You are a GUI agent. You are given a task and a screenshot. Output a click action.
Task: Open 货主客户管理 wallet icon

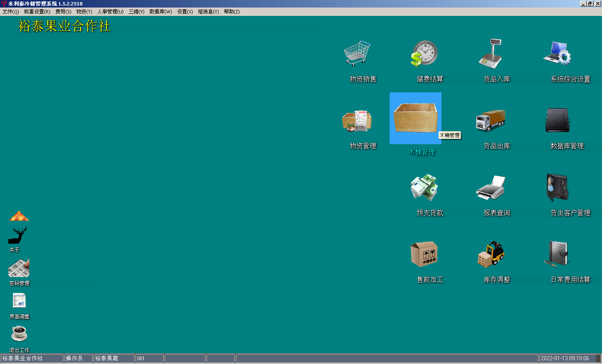(x=557, y=187)
